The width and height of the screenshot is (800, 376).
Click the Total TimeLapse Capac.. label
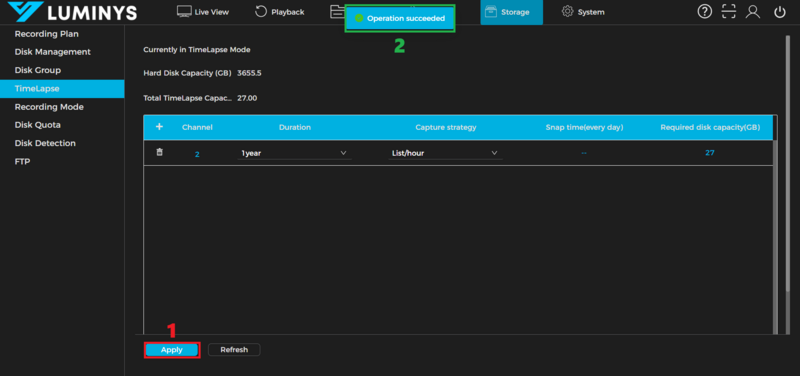[x=188, y=98]
